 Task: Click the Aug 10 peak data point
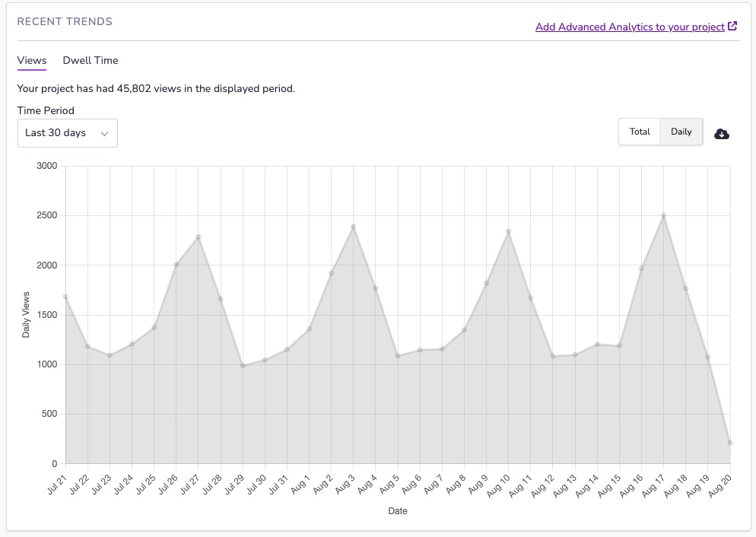[x=508, y=232]
